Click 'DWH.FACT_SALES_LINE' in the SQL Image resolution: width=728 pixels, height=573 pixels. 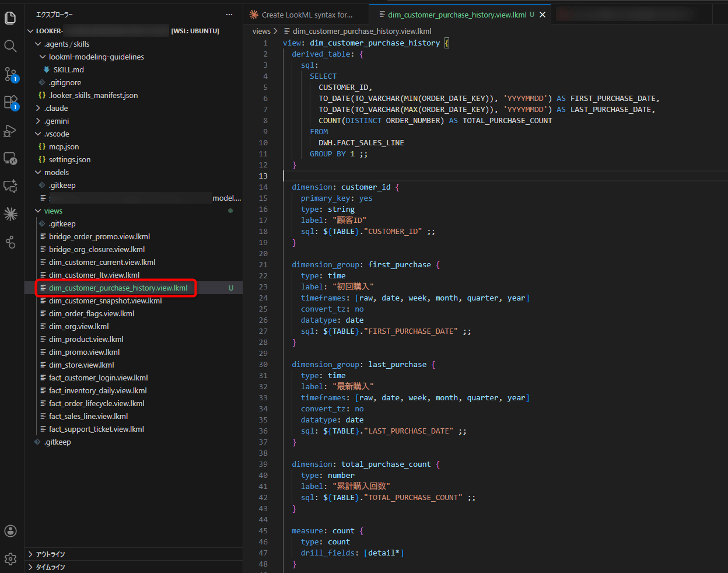click(x=361, y=143)
